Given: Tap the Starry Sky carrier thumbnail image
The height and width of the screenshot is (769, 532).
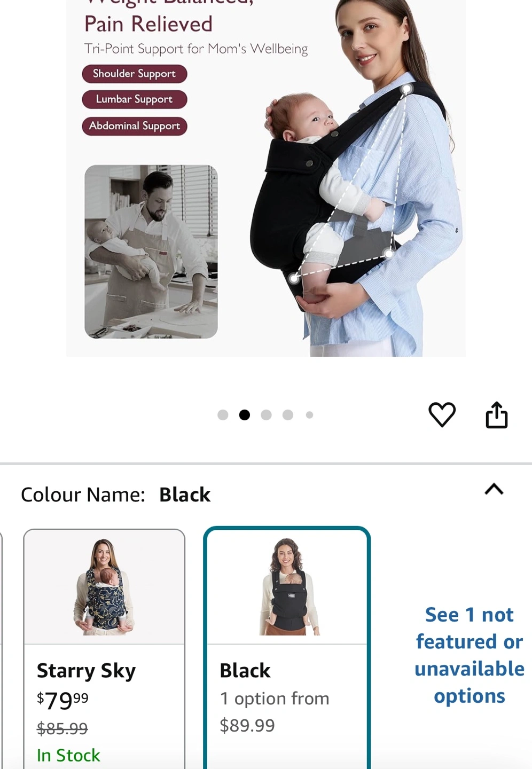Looking at the screenshot, I should point(104,587).
